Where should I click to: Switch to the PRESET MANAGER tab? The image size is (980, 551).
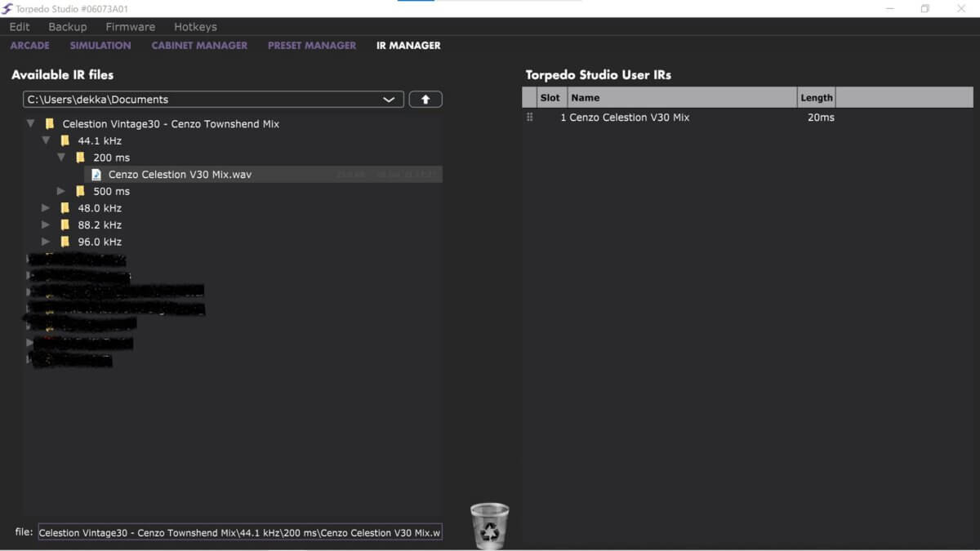[x=312, y=46]
